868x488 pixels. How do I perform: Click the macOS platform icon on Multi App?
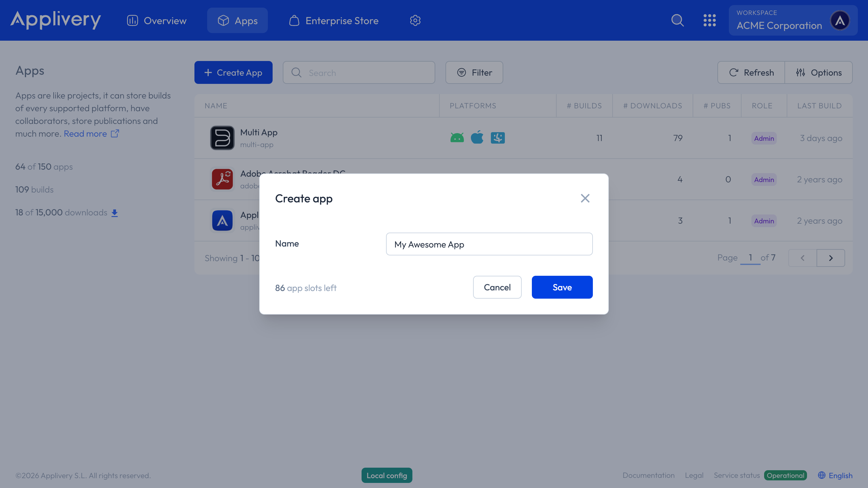point(498,138)
